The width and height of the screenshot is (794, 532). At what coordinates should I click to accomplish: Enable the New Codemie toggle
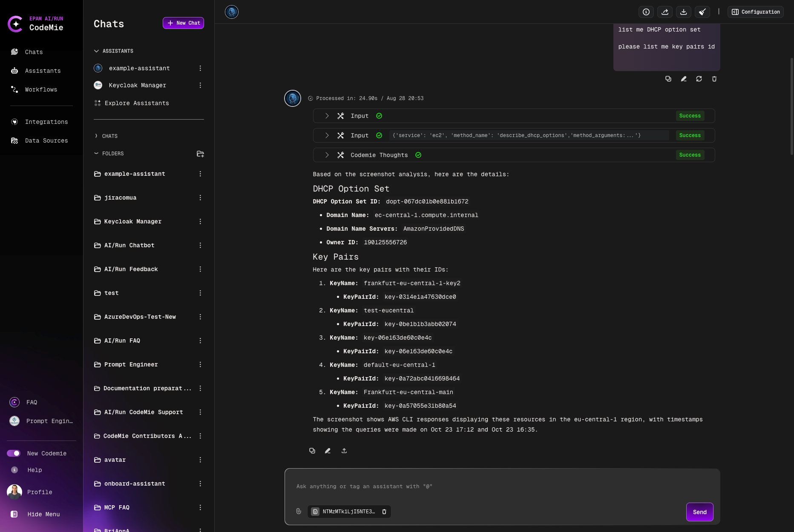[14, 453]
